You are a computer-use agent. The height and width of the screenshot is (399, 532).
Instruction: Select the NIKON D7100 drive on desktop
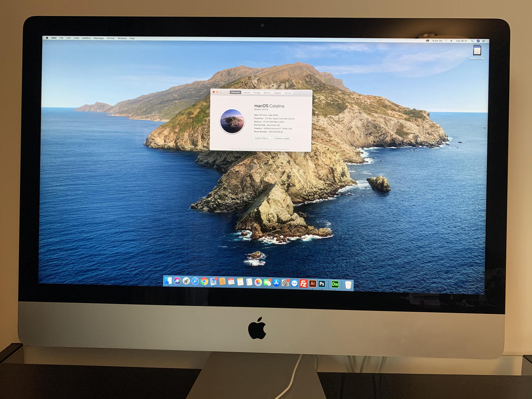pos(477,51)
